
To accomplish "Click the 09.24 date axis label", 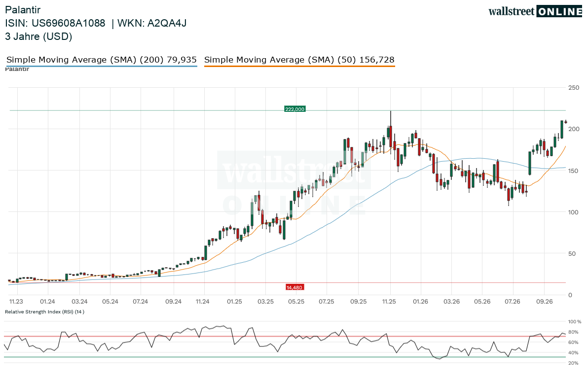I will (x=174, y=302).
